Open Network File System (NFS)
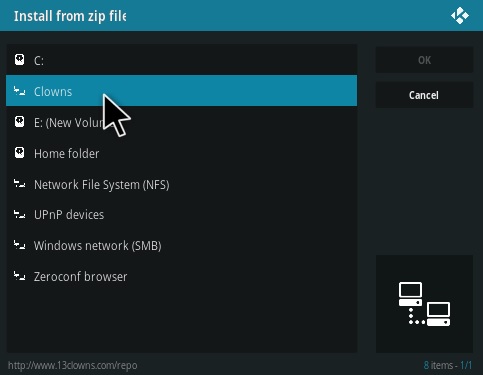The width and height of the screenshot is (483, 375). pos(182,184)
